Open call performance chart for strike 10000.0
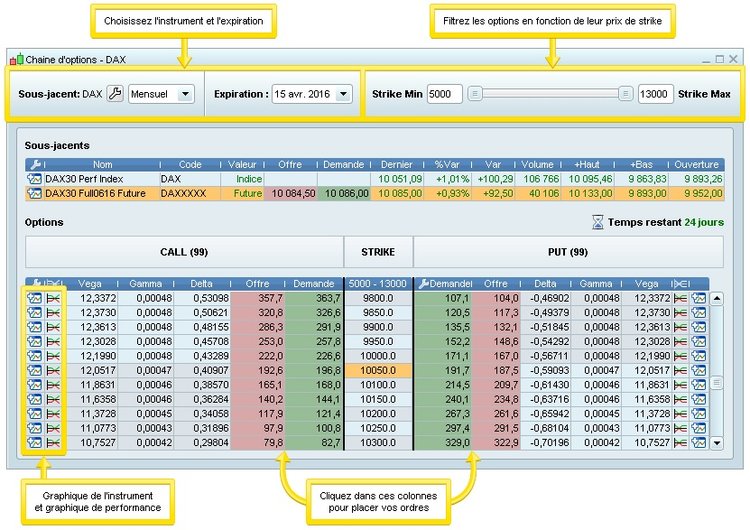Screen dimensions: 750x530 53,356
